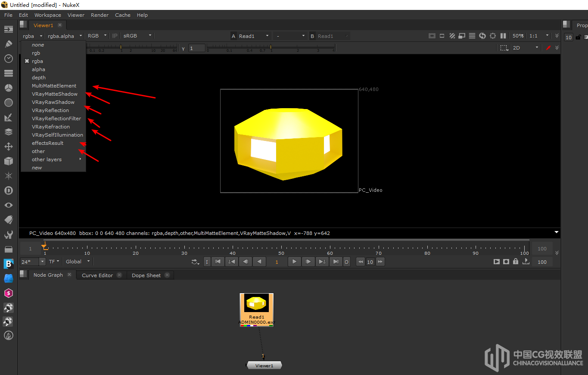Open the Channel nodes toolbar icon
Screen dimensions: 588x375
[9, 73]
